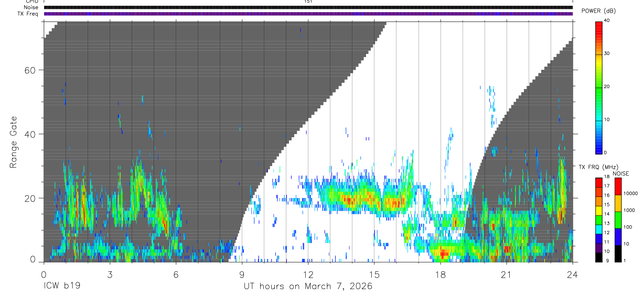644x297 pixels.
Task: Select the 14 MHz label on TX FRQ scale
Action: [x=606, y=214]
